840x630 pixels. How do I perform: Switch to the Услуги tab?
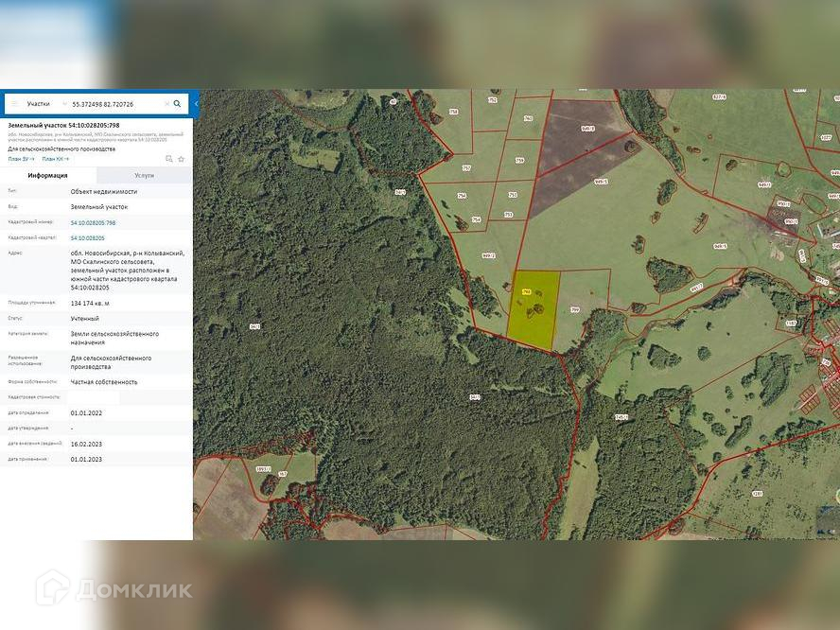[144, 175]
